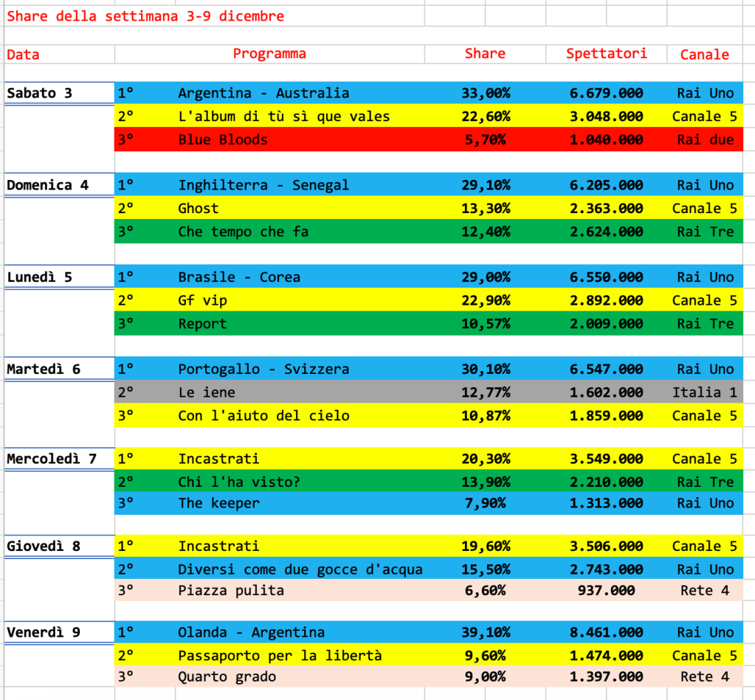Click the 'Inghilterra - Senegal' cell

(x=263, y=185)
